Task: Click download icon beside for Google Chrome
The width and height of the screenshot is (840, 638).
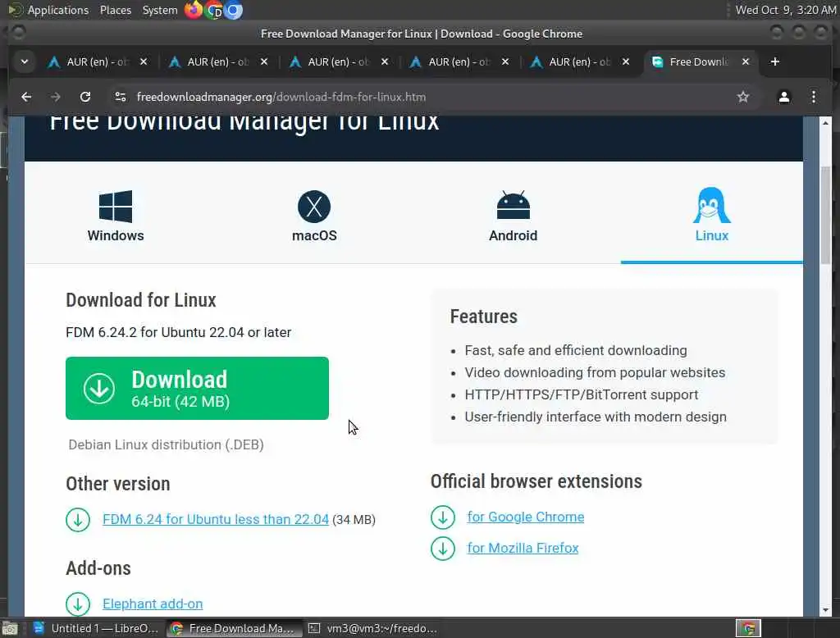Action: tap(442, 517)
